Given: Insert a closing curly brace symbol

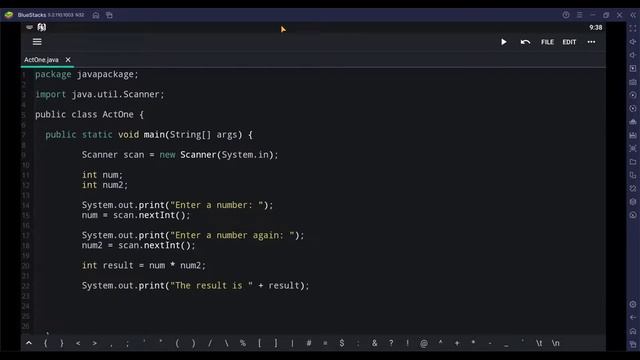Looking at the screenshot, I should (62, 343).
